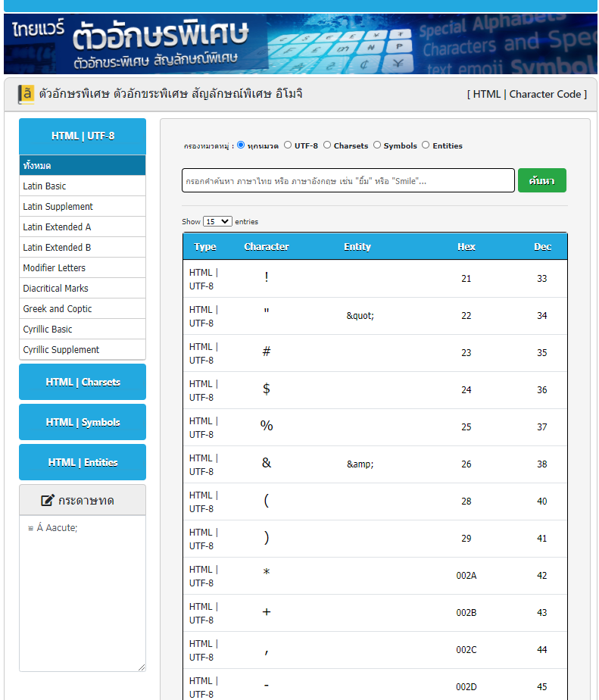
Task: Click the $ character in the table
Action: point(267,389)
